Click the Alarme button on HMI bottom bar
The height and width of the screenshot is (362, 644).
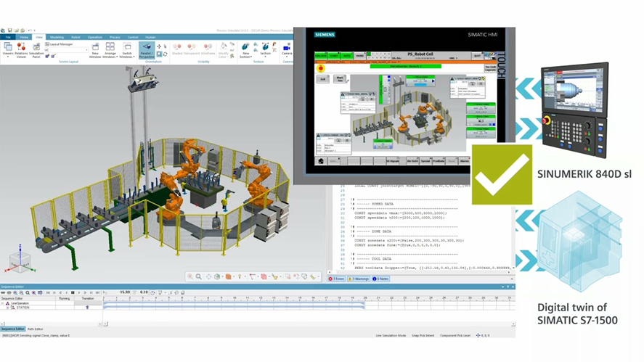point(465,161)
